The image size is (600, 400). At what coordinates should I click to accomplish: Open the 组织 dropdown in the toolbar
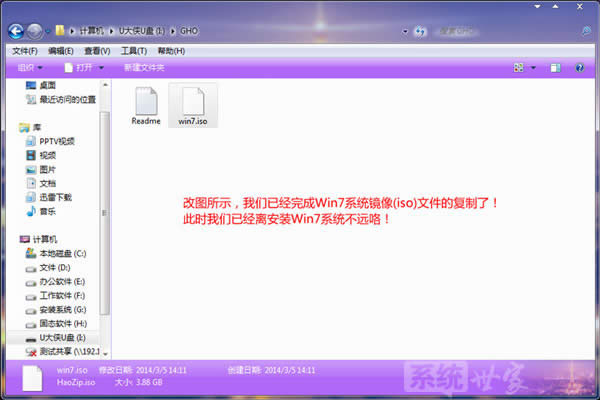click(x=30, y=68)
